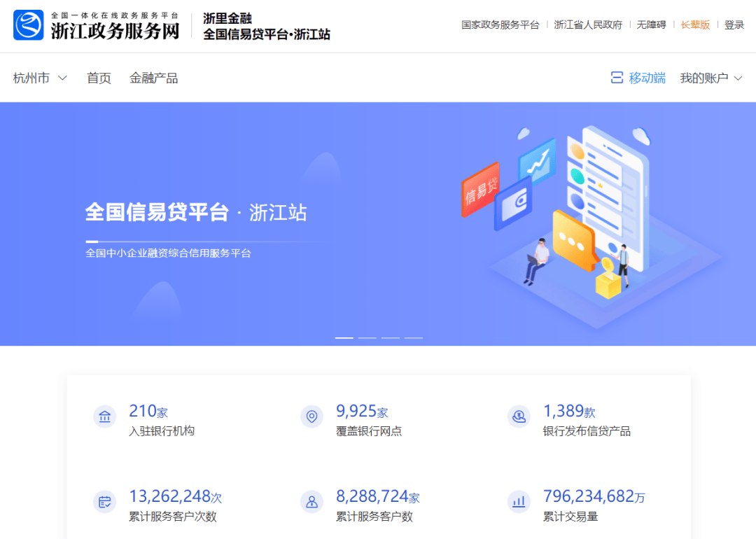Open the 移动端 link
Viewport: 756px width, 539px height.
point(647,78)
